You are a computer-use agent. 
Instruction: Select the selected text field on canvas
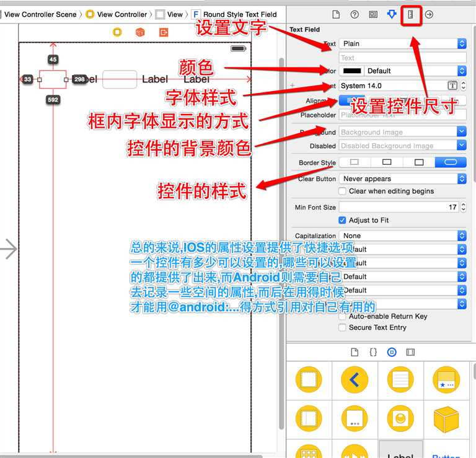point(53,79)
